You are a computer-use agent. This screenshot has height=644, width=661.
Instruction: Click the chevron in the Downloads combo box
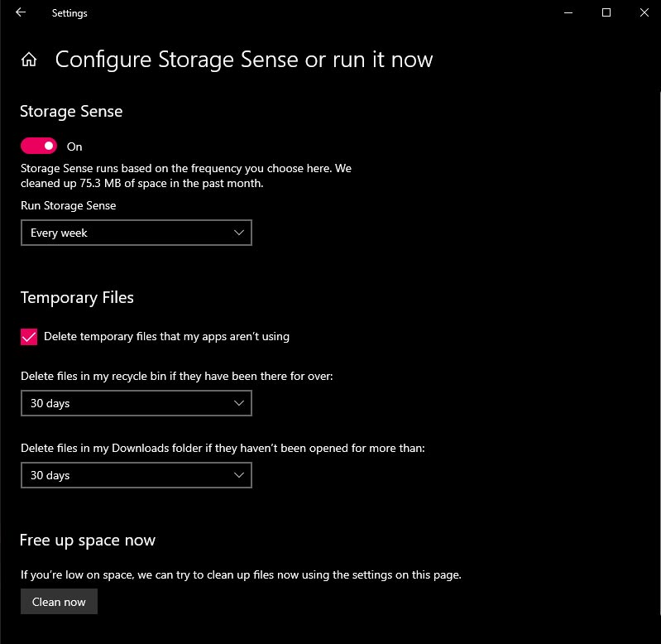239,475
